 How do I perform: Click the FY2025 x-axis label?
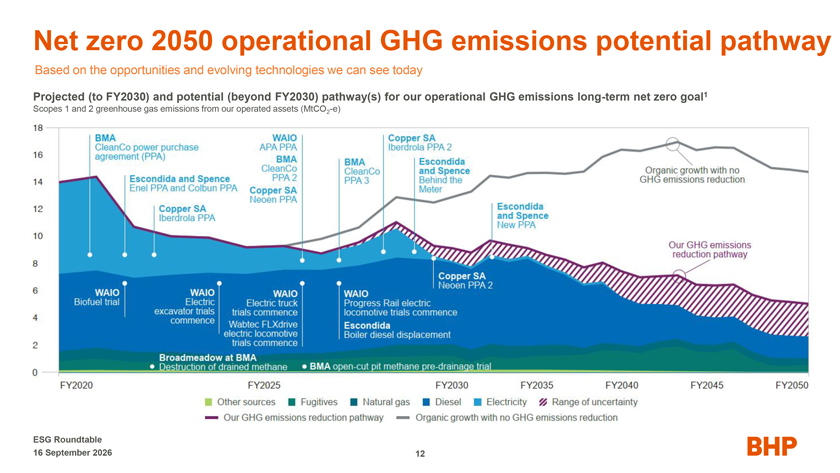pos(264,385)
